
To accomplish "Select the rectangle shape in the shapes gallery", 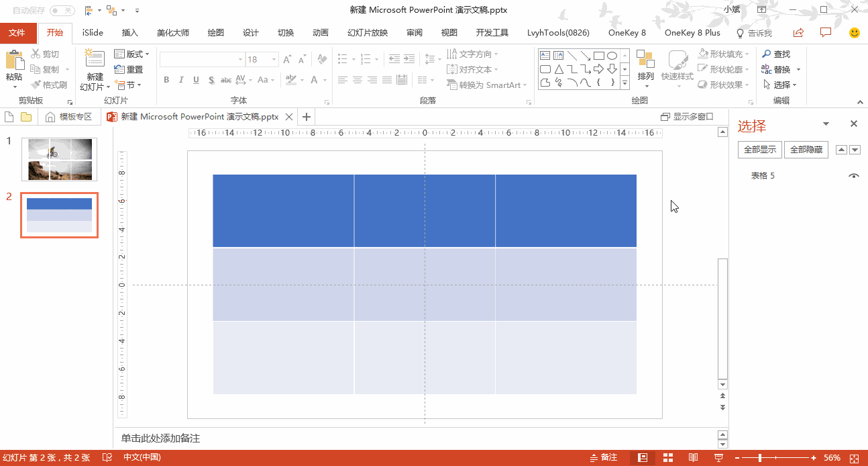I will 598,54.
